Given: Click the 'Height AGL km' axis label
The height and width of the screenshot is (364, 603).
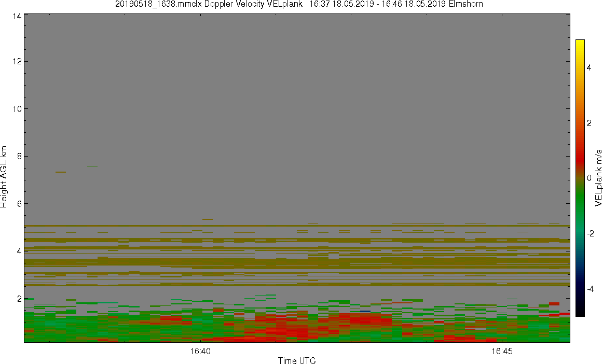Looking at the screenshot, I should click(4, 177).
